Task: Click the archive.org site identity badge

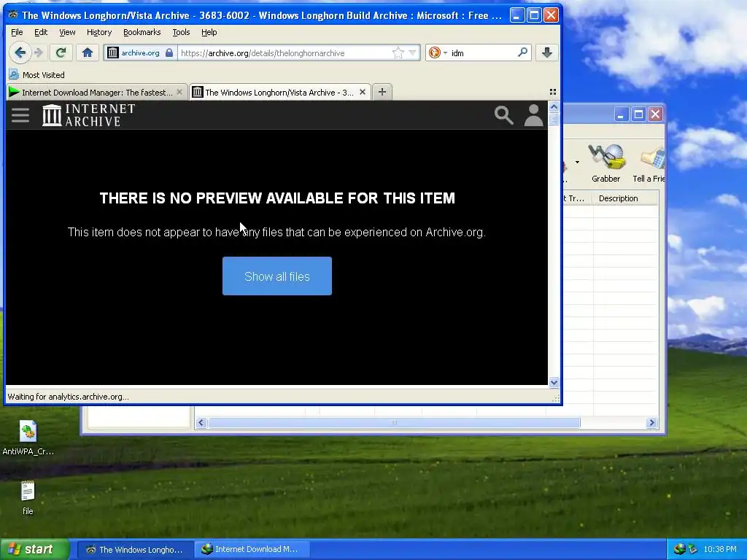Action: pyautogui.click(x=140, y=52)
